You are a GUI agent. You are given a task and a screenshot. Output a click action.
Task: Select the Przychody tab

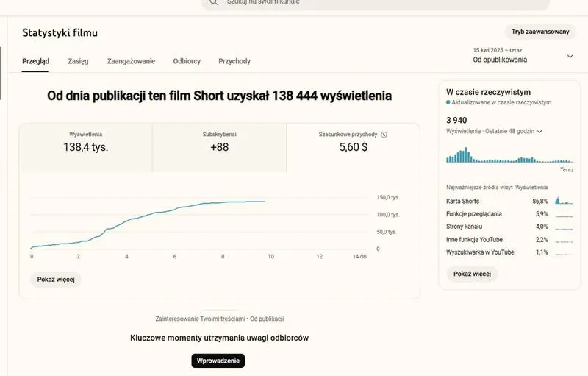(x=234, y=61)
